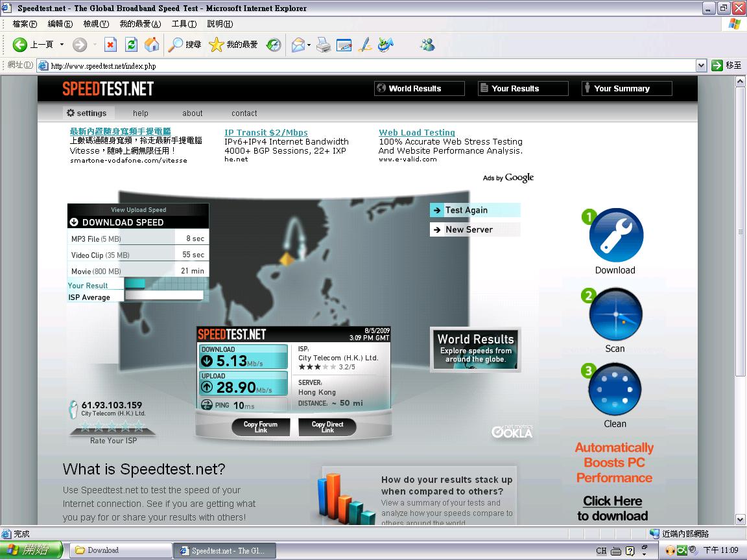The width and height of the screenshot is (747, 560).
Task: Click the contact link in Speedtest nav
Action: pyautogui.click(x=244, y=113)
